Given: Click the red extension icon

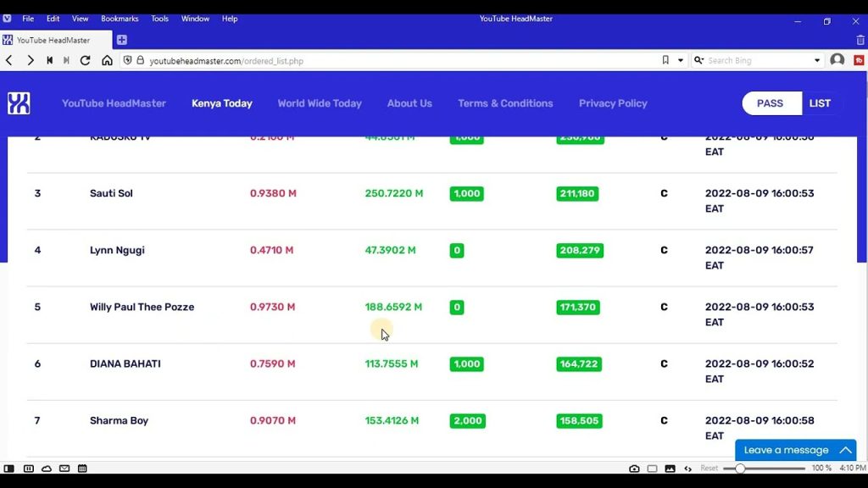Looking at the screenshot, I should pos(859,60).
